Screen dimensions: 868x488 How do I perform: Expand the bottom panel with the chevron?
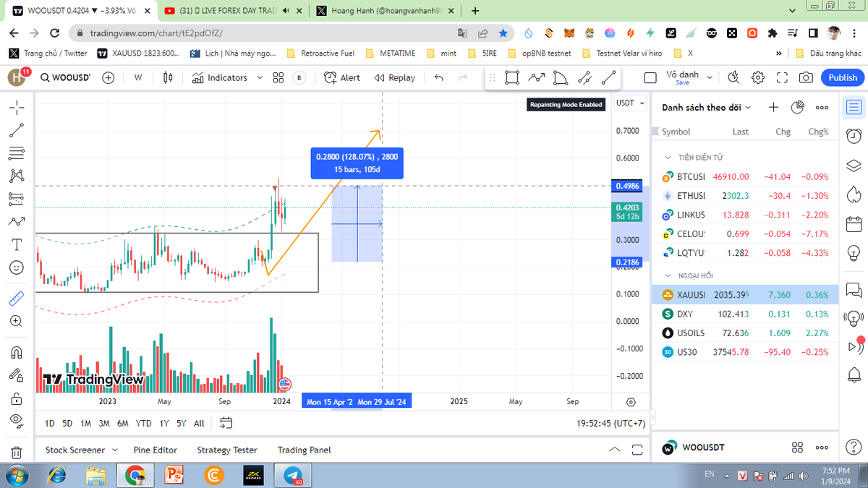pos(615,450)
